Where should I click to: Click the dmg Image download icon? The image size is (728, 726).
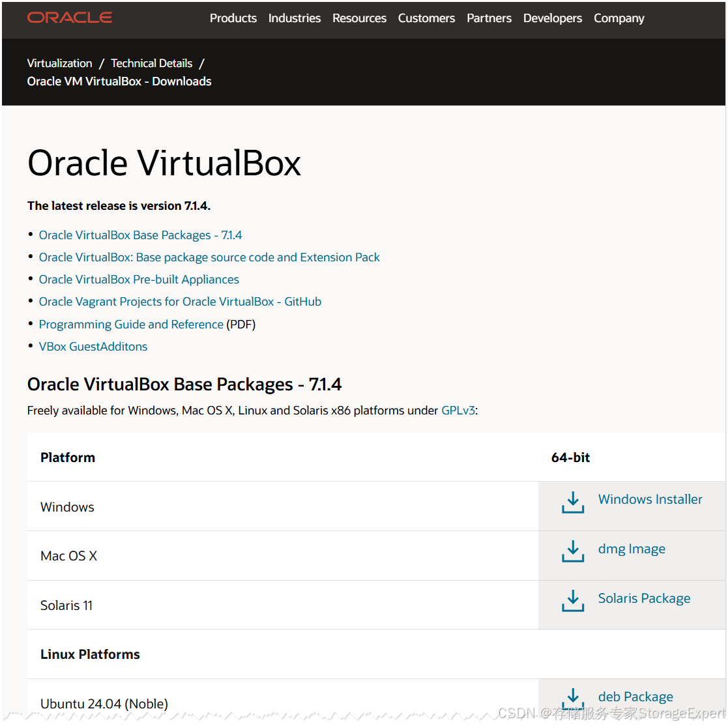pos(573,551)
